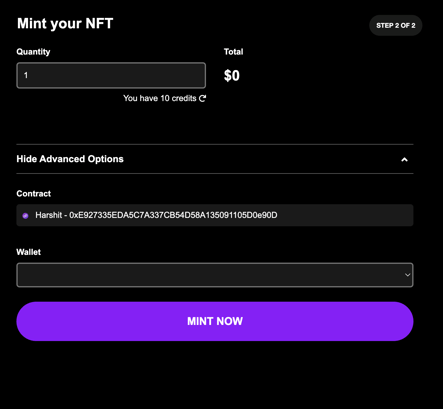443x409 pixels.
Task: Click the 'You have 10 credits' text
Action: pos(160,98)
